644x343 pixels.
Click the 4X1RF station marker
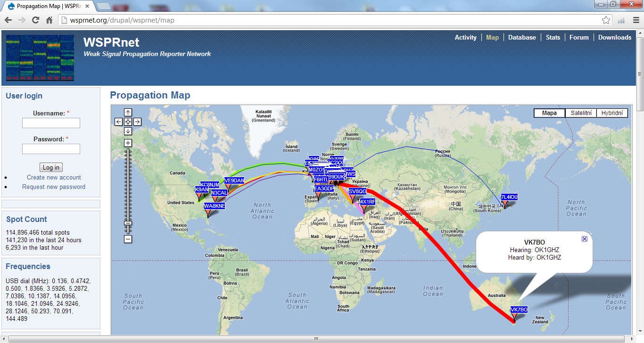pos(368,202)
